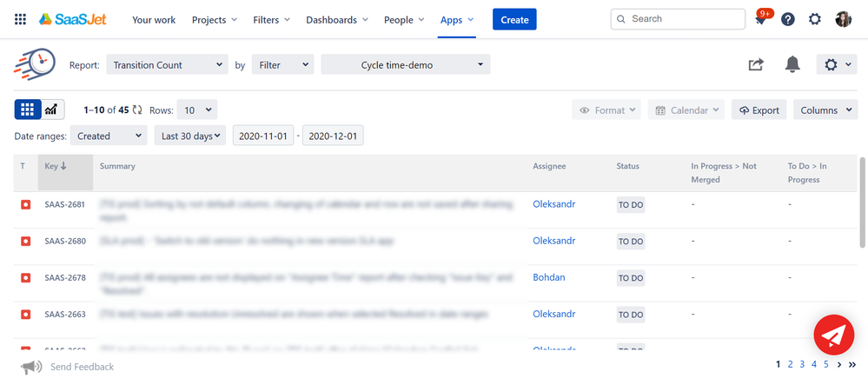Screen dimensions: 868x392
Task: Go to page 3
Action: coord(802,364)
